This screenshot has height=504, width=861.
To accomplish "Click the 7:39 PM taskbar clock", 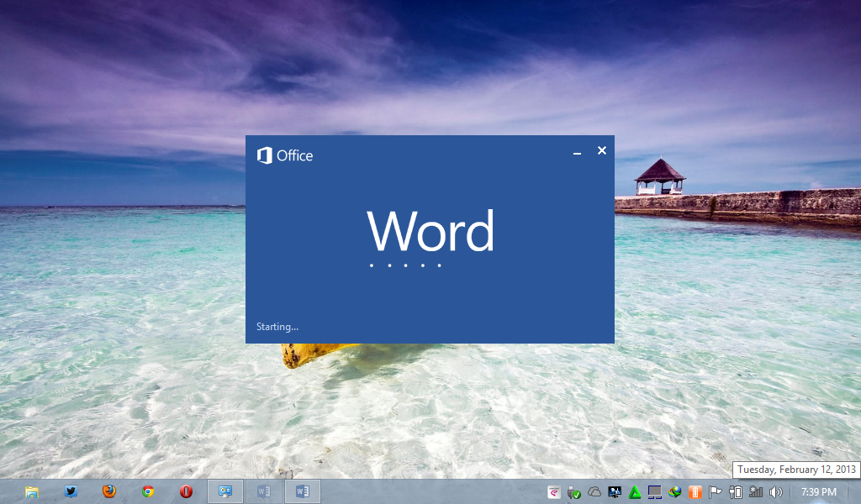I will tap(818, 492).
